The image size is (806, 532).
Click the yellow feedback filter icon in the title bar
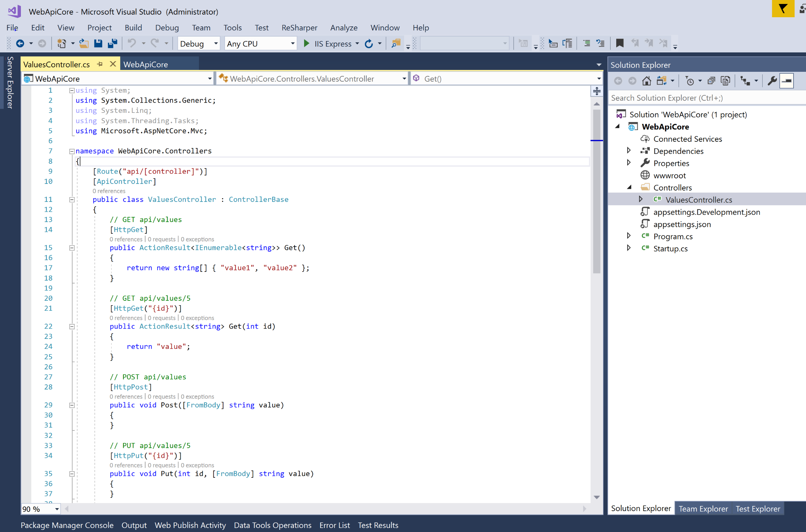pyautogui.click(x=783, y=8)
